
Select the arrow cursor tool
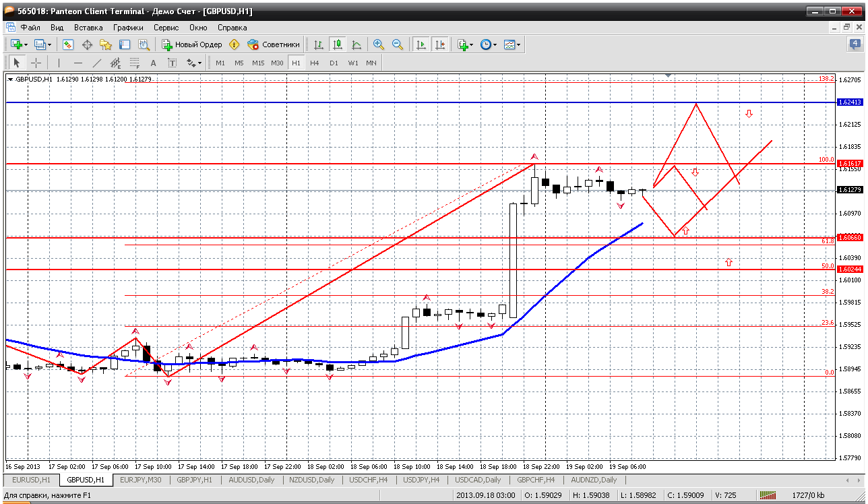coord(17,63)
